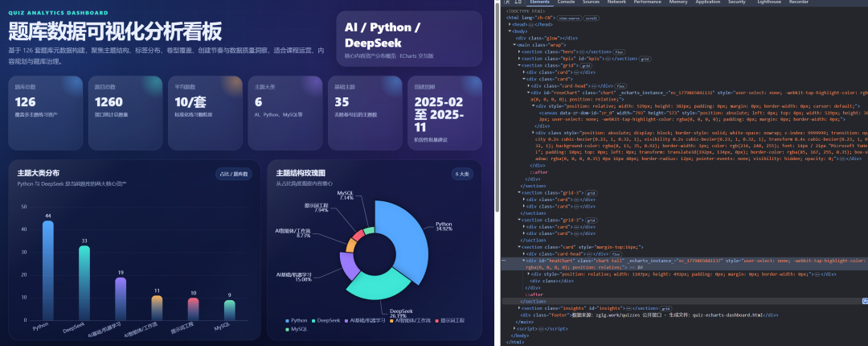
Task: Open the Application tab
Action: tap(707, 2)
